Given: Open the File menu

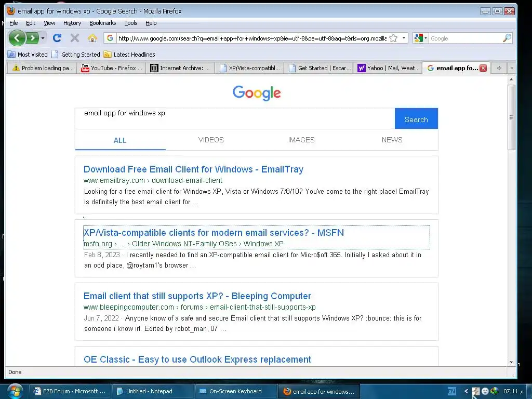Looking at the screenshot, I should point(14,23).
